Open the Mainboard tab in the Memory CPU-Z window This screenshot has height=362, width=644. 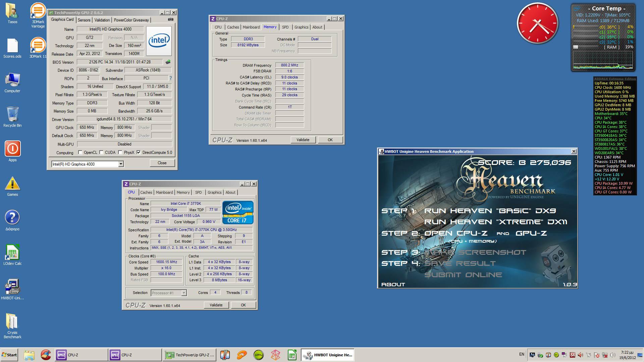point(251,27)
